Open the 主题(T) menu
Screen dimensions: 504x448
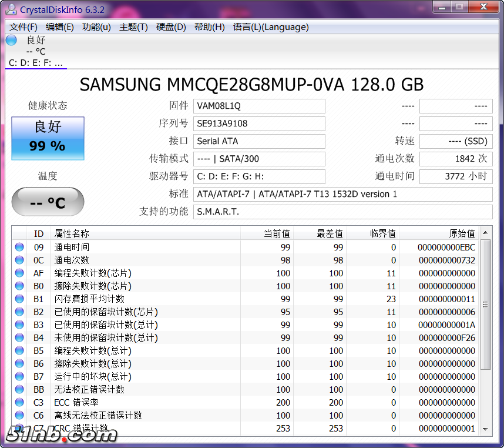pyautogui.click(x=133, y=27)
